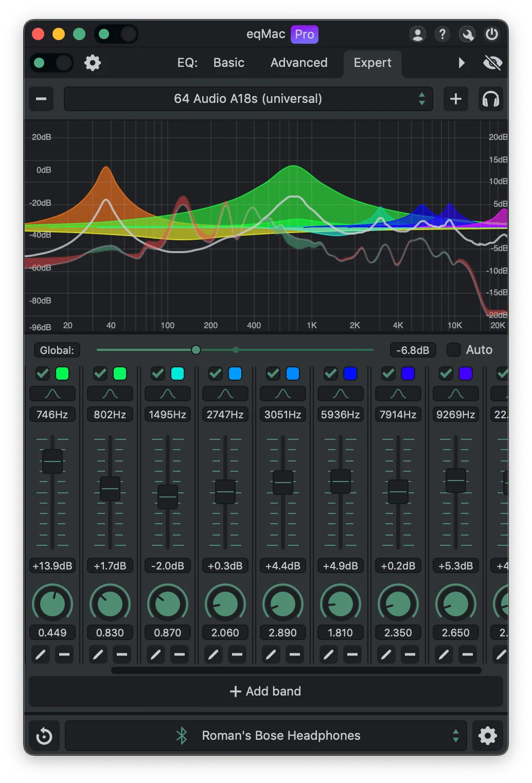Open output device settings gear
Viewport: 532px width, 783px height.
(x=487, y=736)
